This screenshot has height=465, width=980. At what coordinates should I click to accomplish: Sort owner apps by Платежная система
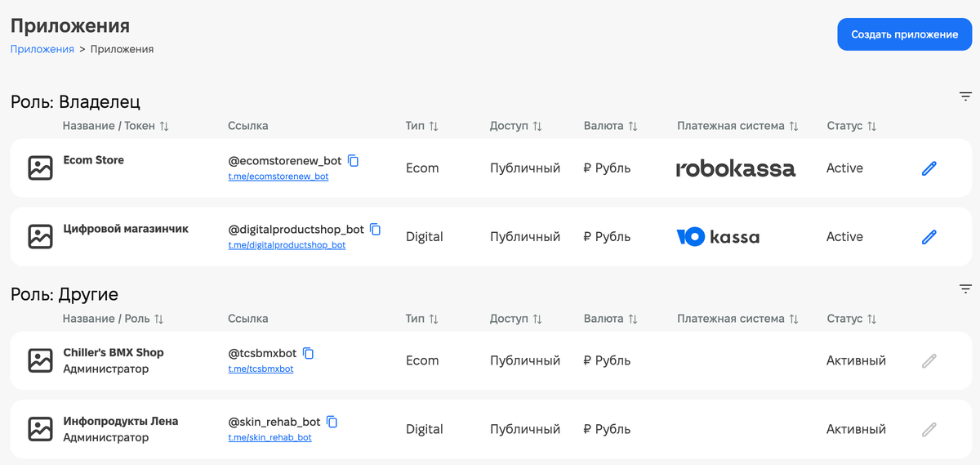[x=793, y=127]
